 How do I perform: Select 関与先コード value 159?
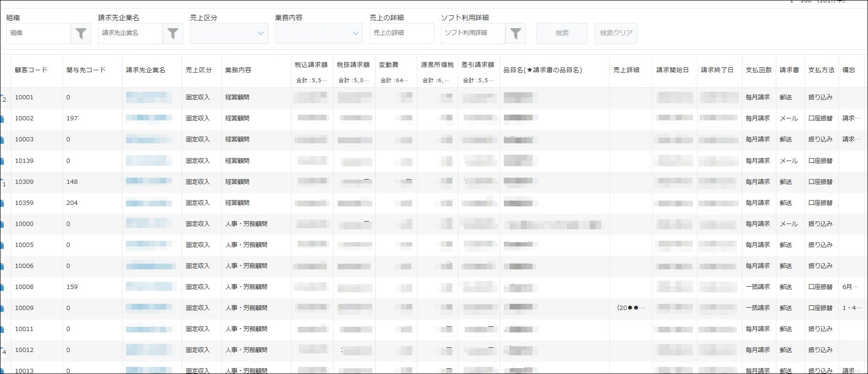click(x=72, y=287)
